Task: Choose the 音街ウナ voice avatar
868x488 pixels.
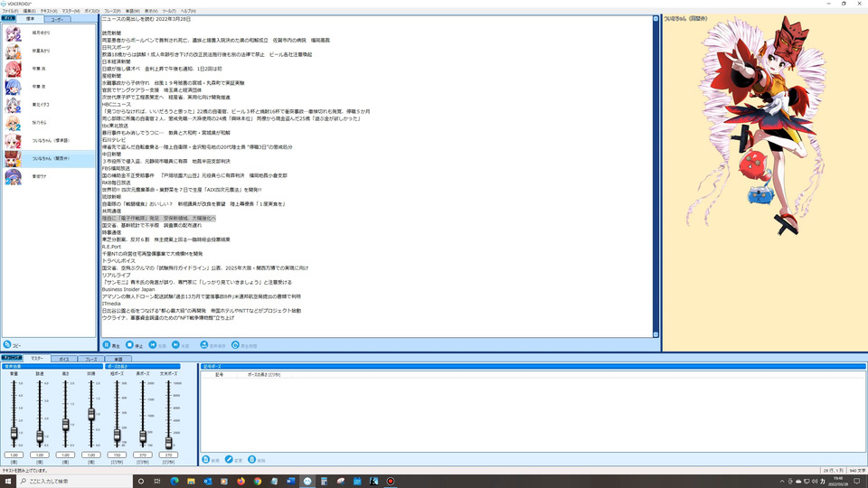Action: tap(13, 176)
